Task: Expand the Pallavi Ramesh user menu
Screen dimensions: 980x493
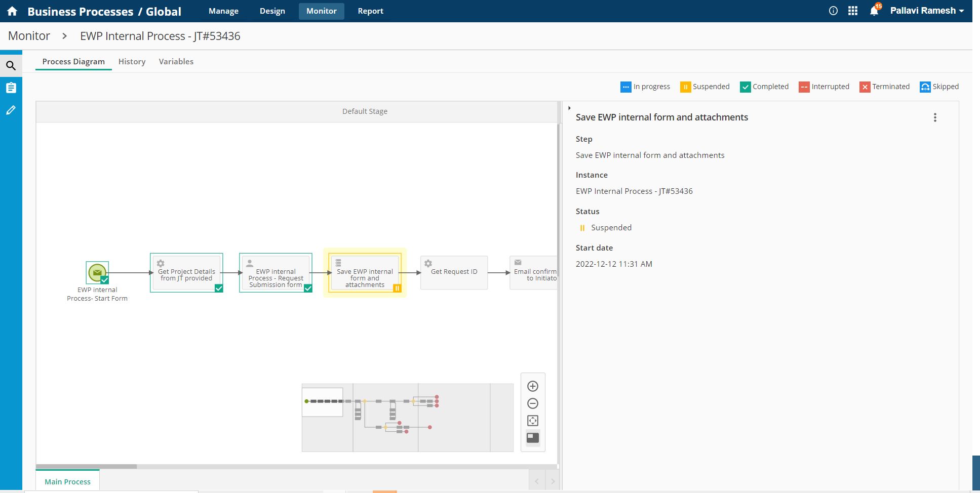Action: tap(926, 11)
